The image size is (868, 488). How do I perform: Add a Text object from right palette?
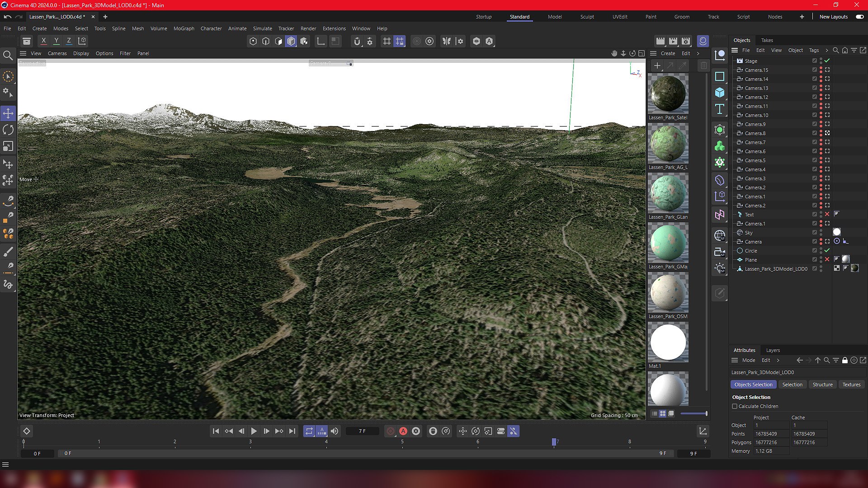click(x=720, y=109)
